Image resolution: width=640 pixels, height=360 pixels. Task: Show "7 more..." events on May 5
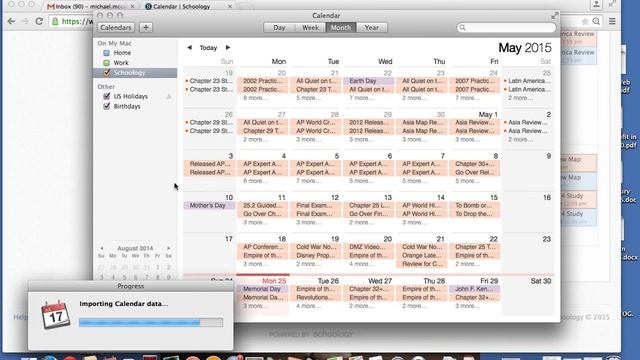click(309, 181)
